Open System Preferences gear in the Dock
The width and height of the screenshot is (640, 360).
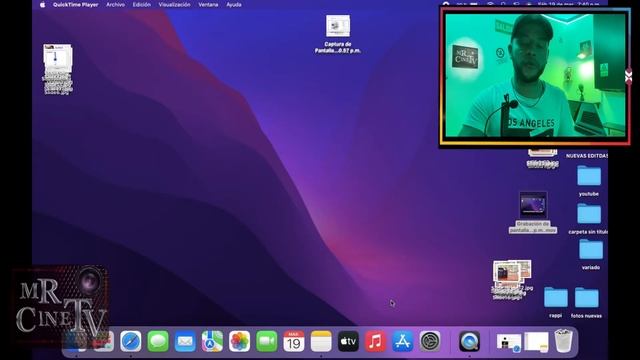[430, 341]
